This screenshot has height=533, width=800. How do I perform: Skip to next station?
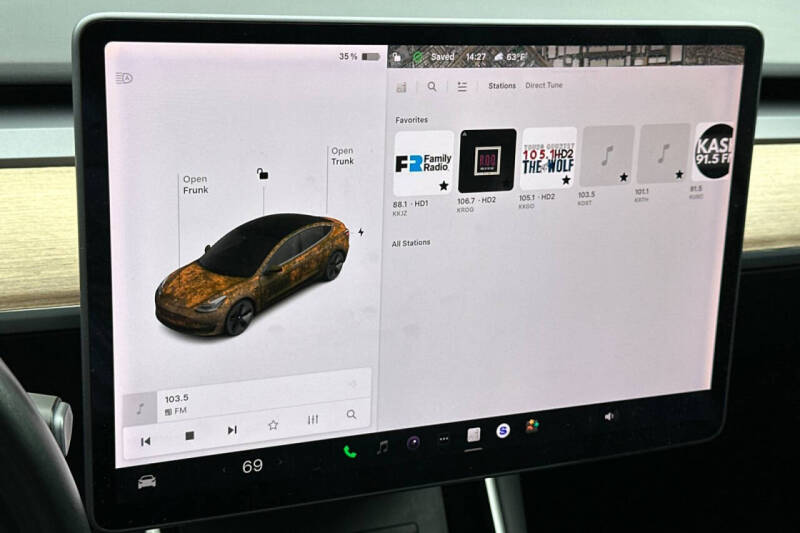(232, 430)
